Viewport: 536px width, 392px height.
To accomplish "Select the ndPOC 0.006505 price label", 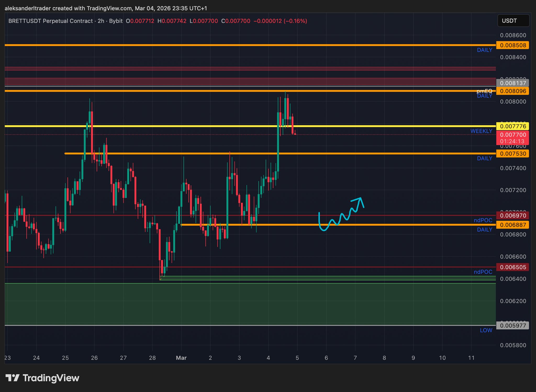I will click(x=512, y=267).
